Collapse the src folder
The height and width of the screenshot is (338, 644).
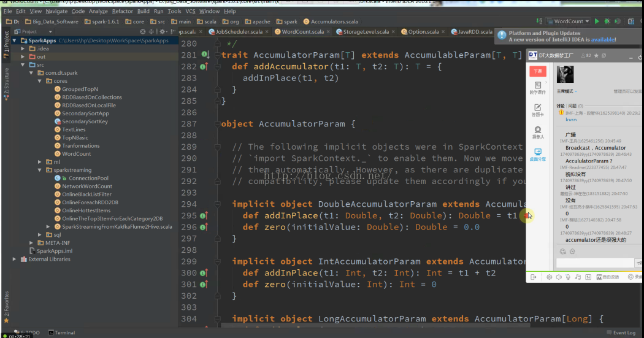(23, 65)
